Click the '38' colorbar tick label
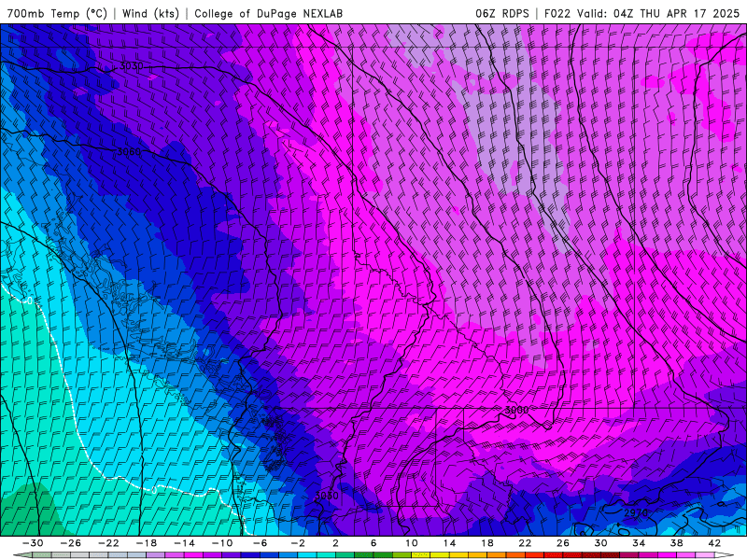 (676, 543)
